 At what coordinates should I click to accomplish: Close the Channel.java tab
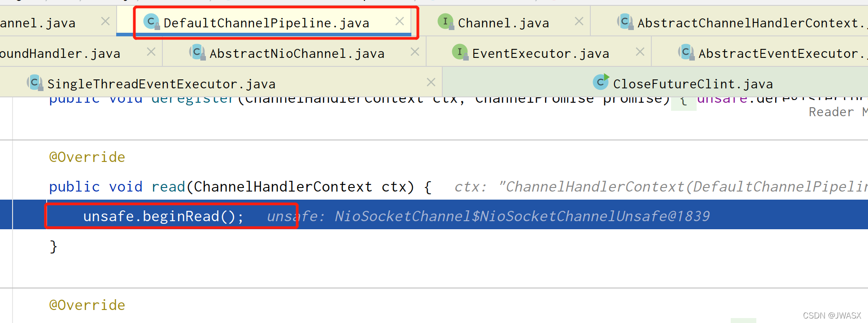point(579,22)
